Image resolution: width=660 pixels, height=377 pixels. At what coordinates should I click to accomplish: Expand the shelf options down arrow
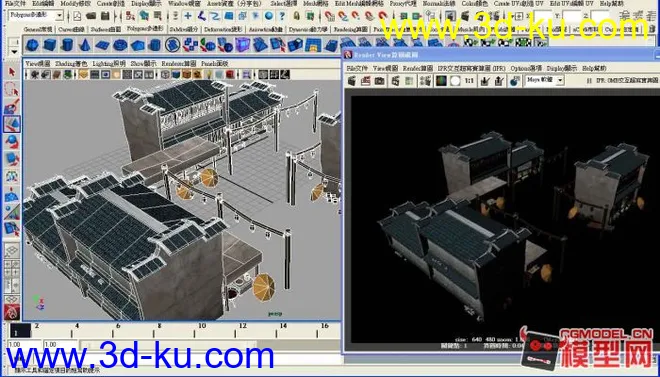(x=14, y=51)
